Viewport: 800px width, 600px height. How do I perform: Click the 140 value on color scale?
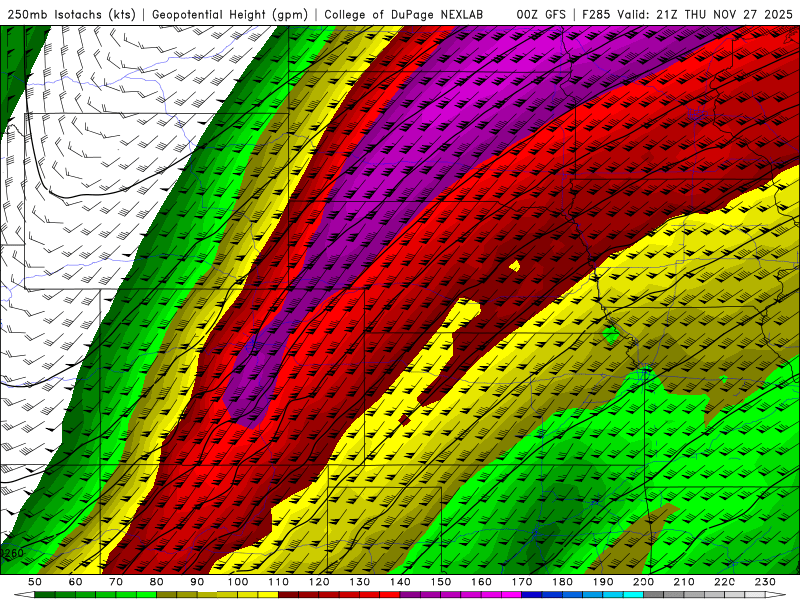click(x=400, y=582)
